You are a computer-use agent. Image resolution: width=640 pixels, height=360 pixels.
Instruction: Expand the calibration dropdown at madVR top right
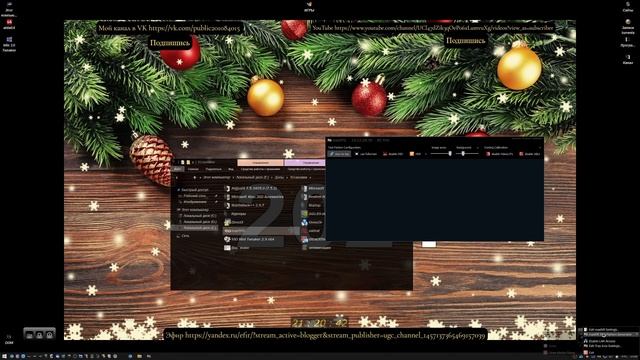pos(540,148)
